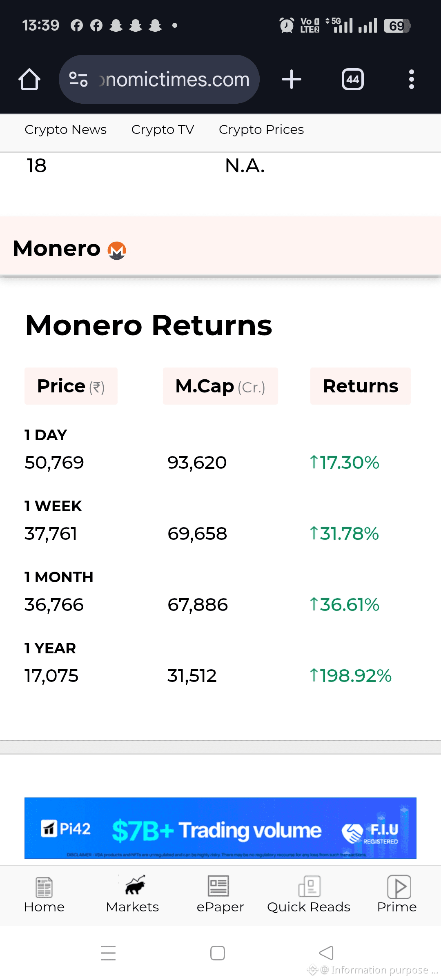The width and height of the screenshot is (441, 980).
Task: Open the tab switcher showing 44 tabs
Action: click(x=353, y=79)
